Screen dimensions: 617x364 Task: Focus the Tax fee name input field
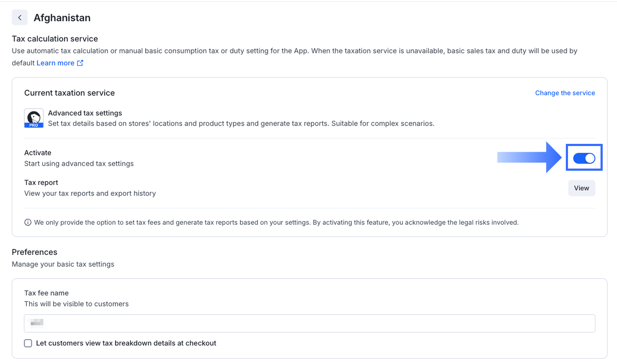310,323
